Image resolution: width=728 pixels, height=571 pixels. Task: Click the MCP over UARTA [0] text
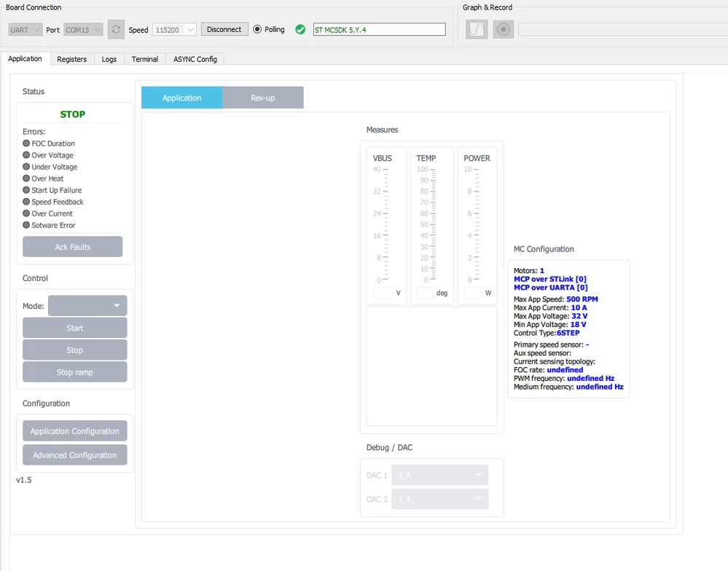coord(551,287)
